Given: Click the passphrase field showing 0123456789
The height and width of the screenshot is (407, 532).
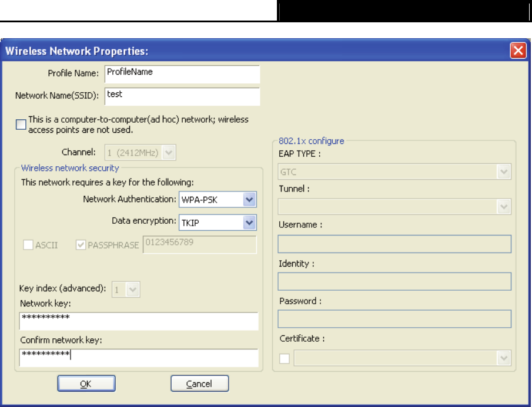Looking at the screenshot, I should [x=200, y=244].
